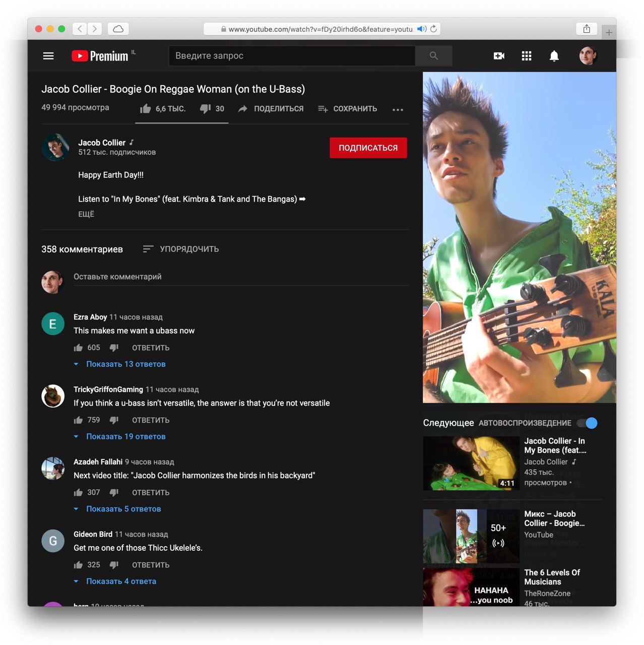Like the video with 6,6 ТЫС. thumbs up
The height and width of the screenshot is (645, 644).
tap(163, 109)
